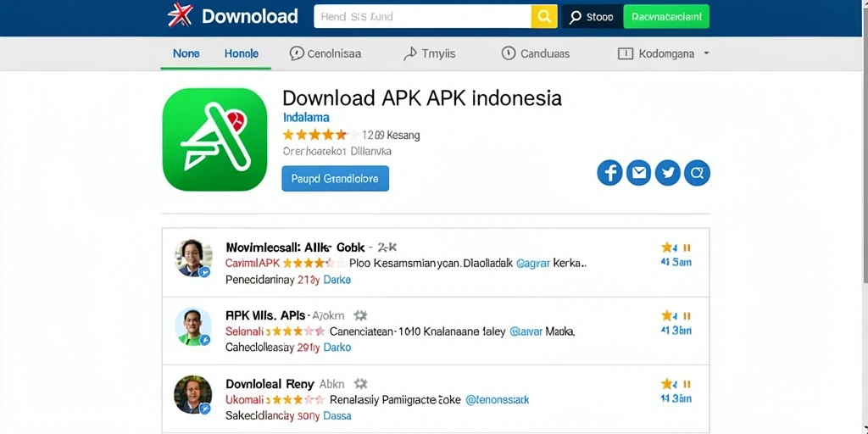This screenshot has width=868, height=434.
Task: Click the round blue search share icon
Action: tap(697, 173)
